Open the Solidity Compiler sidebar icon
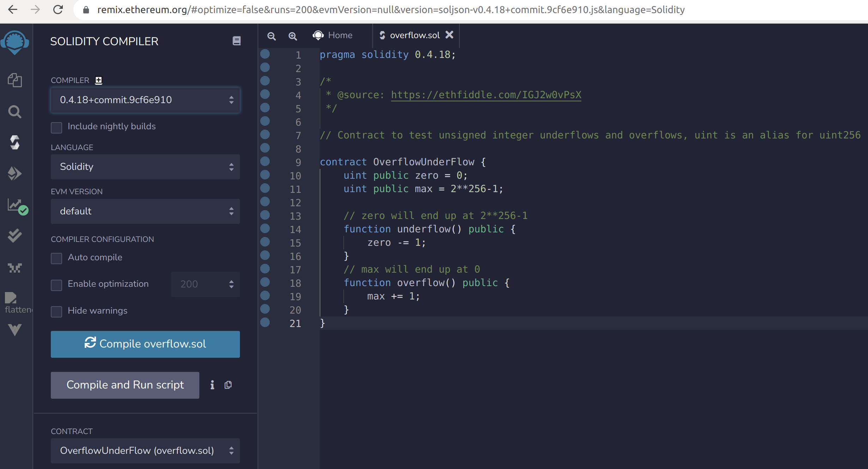Viewport: 868px width, 469px height. [x=14, y=143]
